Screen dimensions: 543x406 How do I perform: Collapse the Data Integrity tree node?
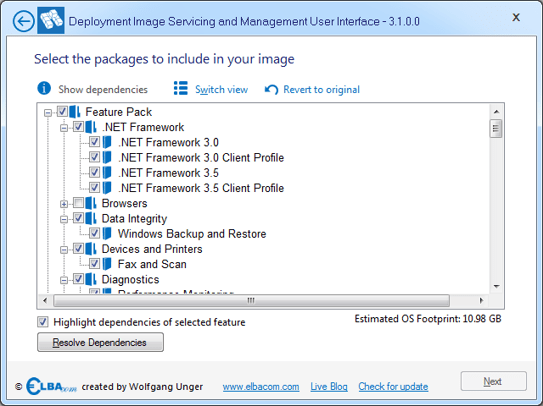[64, 219]
